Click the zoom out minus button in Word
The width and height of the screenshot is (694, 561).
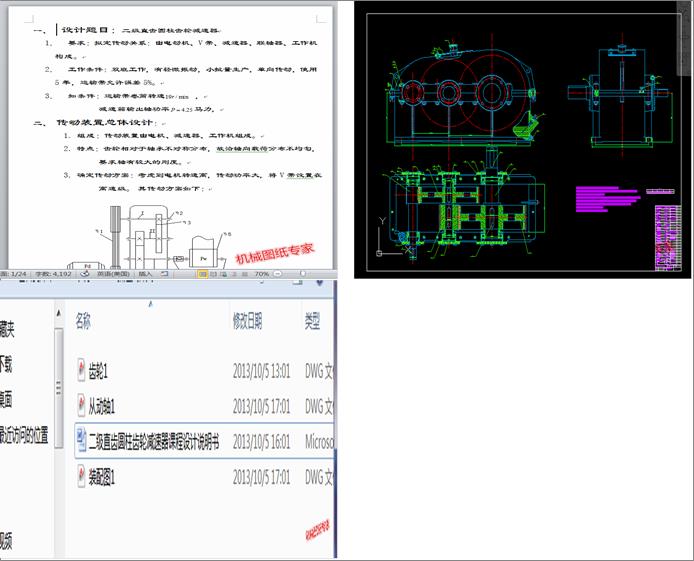pos(278,274)
